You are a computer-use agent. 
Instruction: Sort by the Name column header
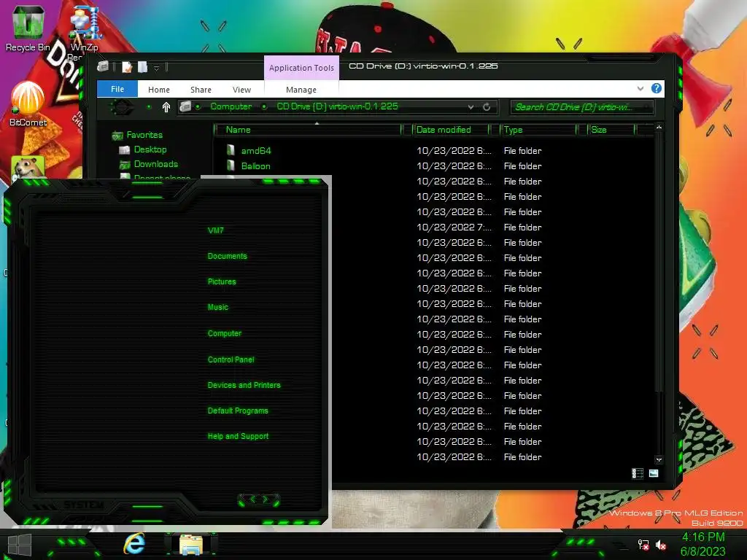coord(309,130)
